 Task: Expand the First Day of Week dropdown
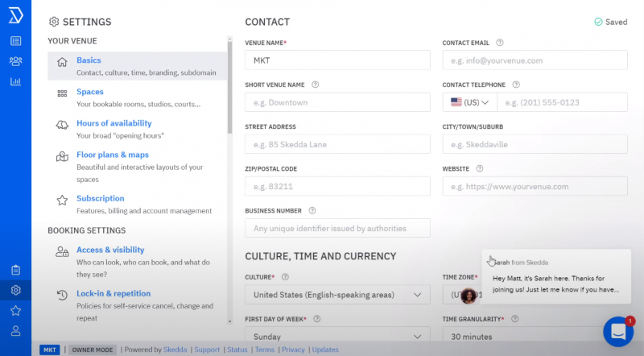click(x=337, y=337)
